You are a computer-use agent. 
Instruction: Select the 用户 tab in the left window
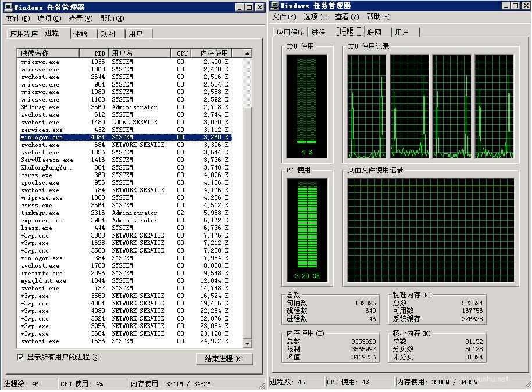point(136,34)
